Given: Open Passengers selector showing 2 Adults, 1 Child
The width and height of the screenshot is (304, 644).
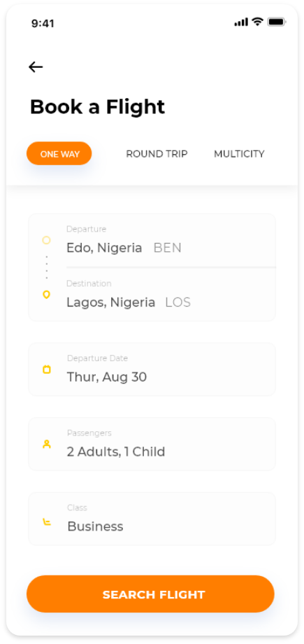Looking at the screenshot, I should [152, 444].
